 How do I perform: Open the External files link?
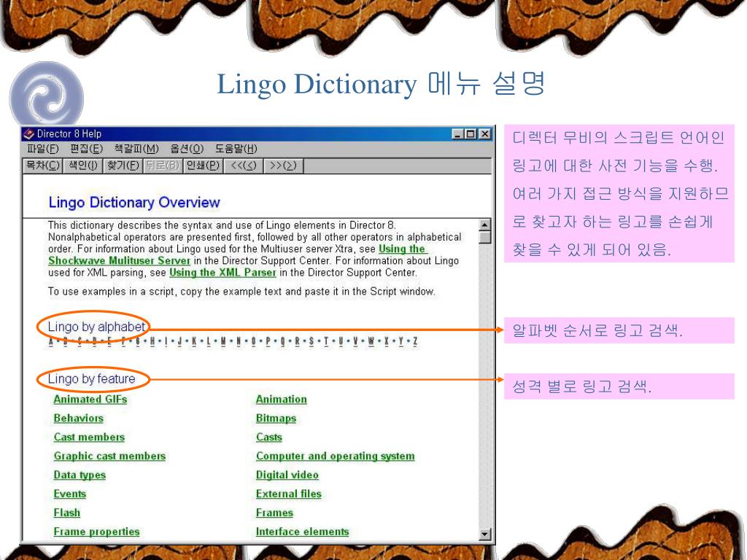click(x=288, y=494)
